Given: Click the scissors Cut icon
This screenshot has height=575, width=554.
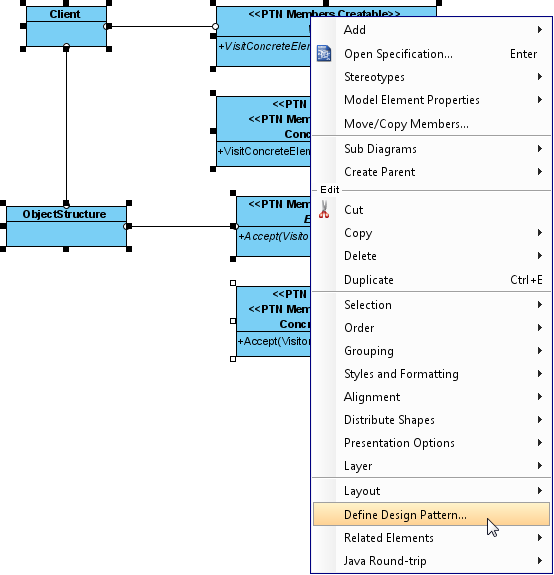Looking at the screenshot, I should 324,209.
